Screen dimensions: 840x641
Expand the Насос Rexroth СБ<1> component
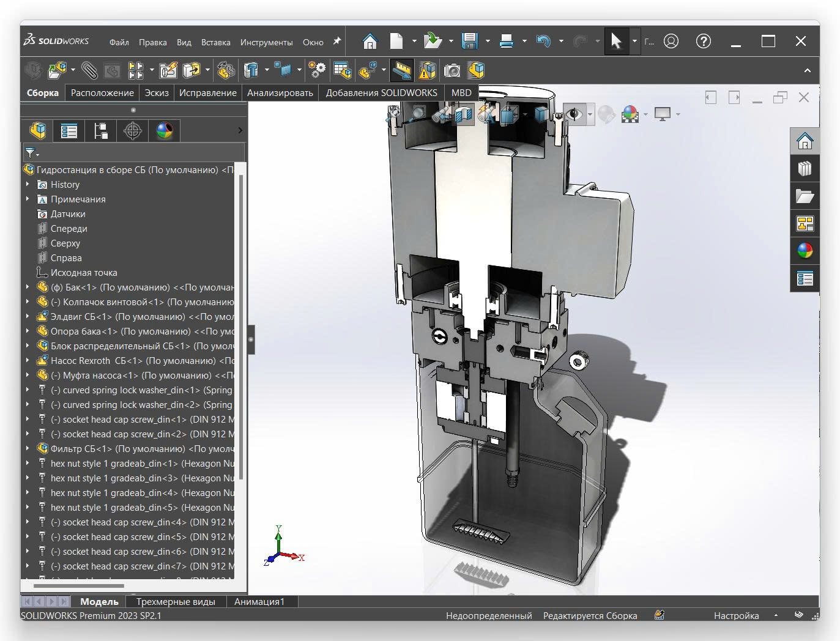tap(28, 361)
